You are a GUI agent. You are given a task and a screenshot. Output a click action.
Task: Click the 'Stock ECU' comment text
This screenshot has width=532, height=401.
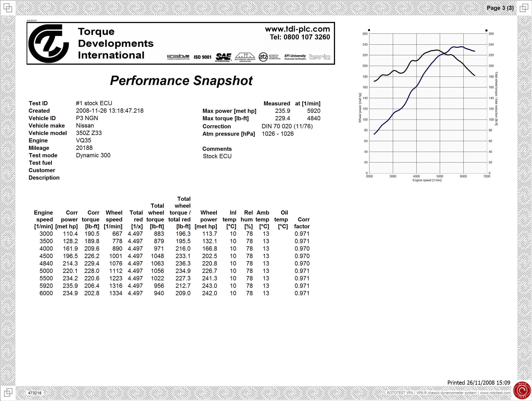click(217, 156)
